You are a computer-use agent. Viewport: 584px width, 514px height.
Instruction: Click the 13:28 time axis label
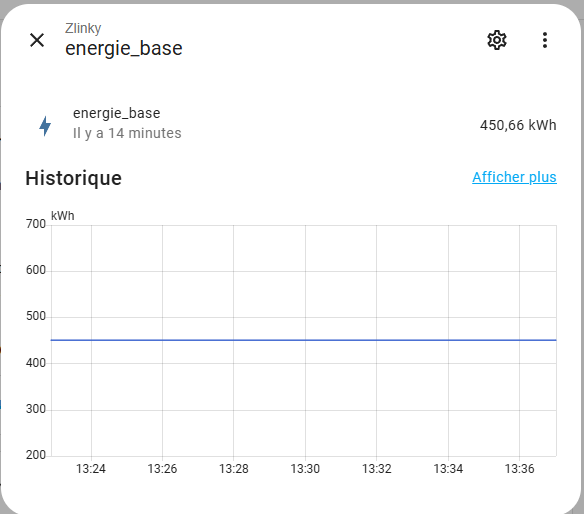234,469
